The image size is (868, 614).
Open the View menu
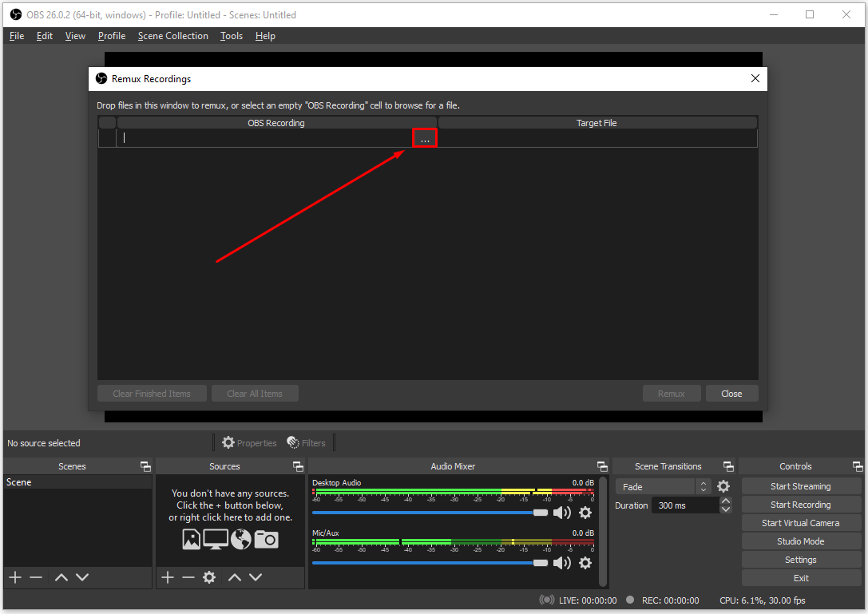click(x=75, y=36)
